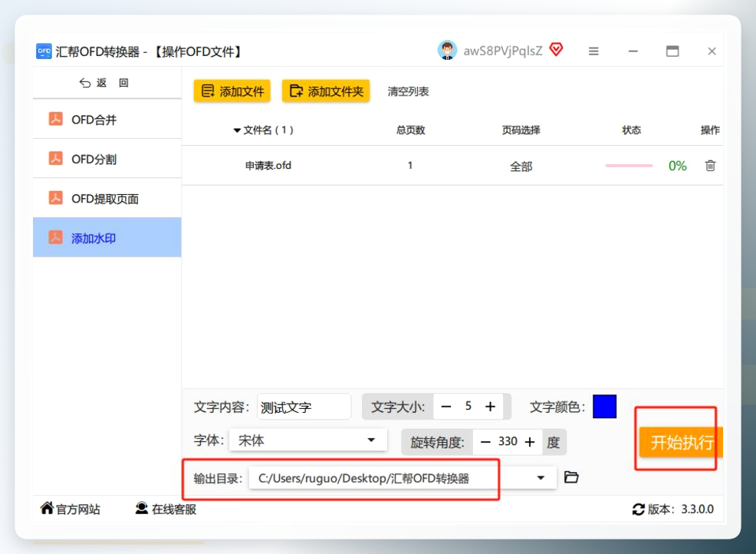Decrease 旋转角度 with the minus button
Viewport: 756px width, 554px height.
485,442
